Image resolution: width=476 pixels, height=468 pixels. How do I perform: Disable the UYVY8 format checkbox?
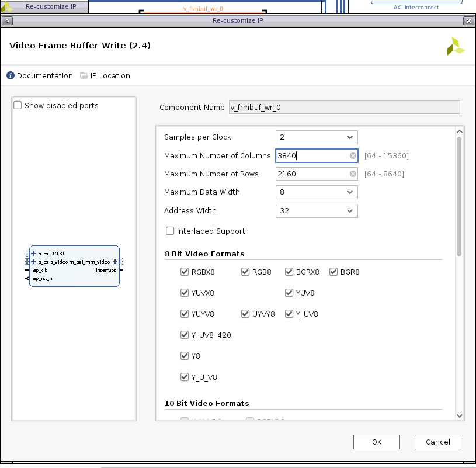pyautogui.click(x=246, y=314)
